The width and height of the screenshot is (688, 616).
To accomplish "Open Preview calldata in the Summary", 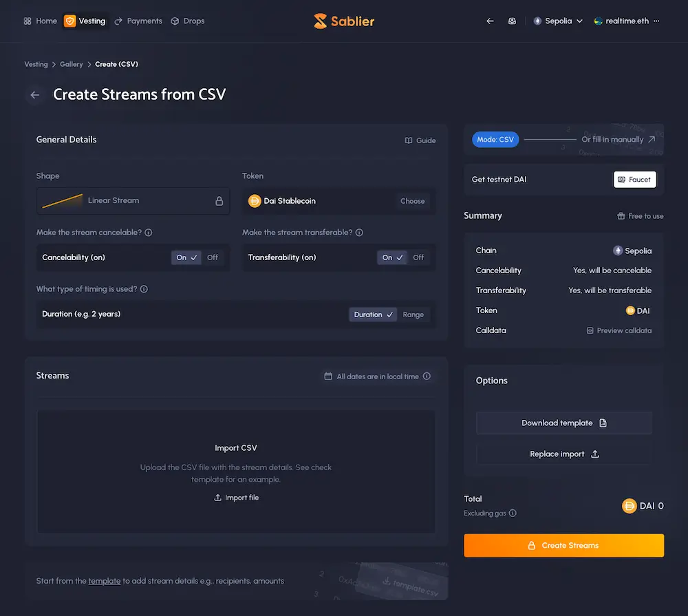I will [619, 330].
